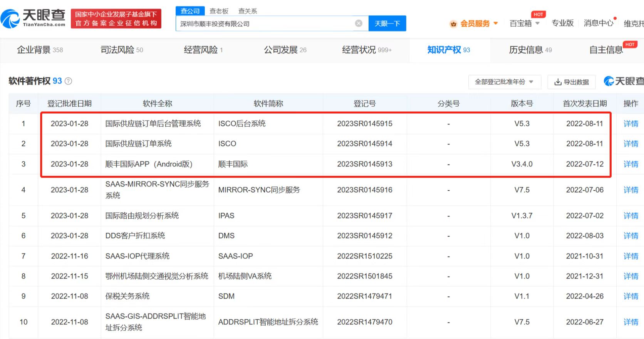
Task: Click the HOT badge above 百宝箱
Action: coord(538,14)
